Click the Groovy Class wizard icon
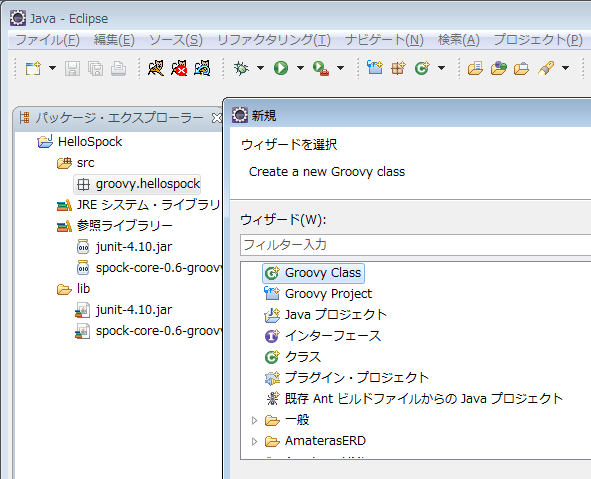 click(272, 273)
